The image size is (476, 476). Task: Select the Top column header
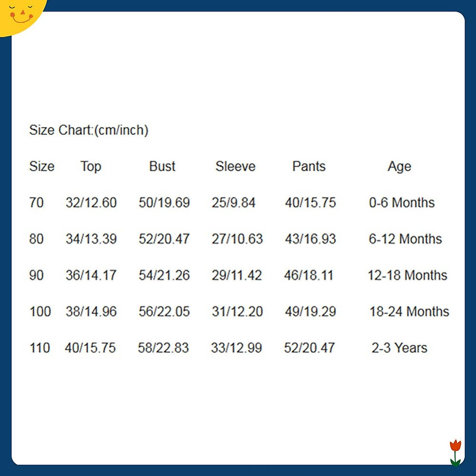[x=91, y=166]
